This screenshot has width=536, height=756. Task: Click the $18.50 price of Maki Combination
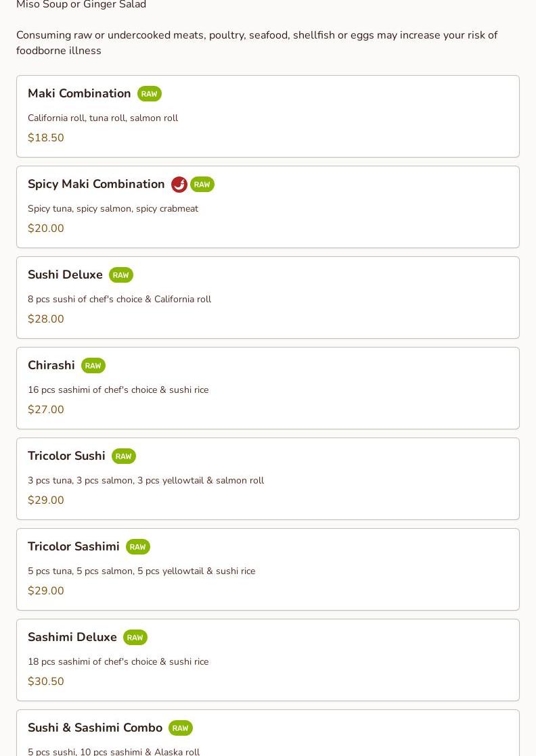[x=46, y=138]
